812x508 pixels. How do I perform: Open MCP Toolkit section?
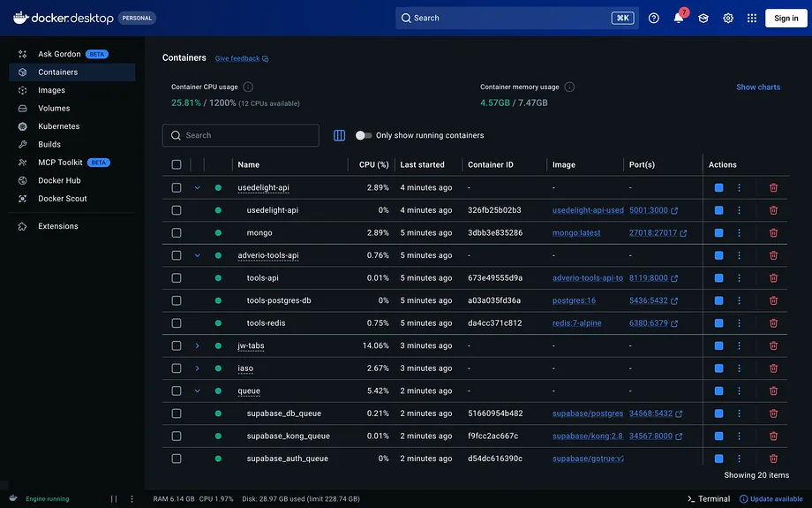(72, 163)
